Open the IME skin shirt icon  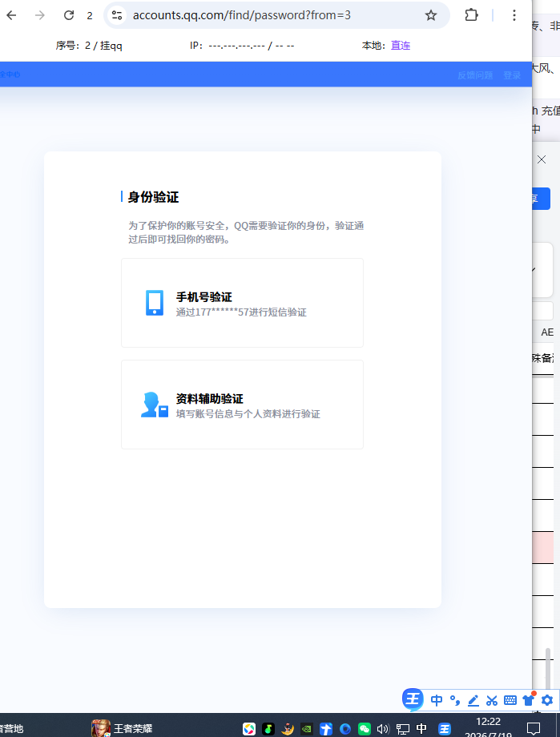tap(529, 700)
